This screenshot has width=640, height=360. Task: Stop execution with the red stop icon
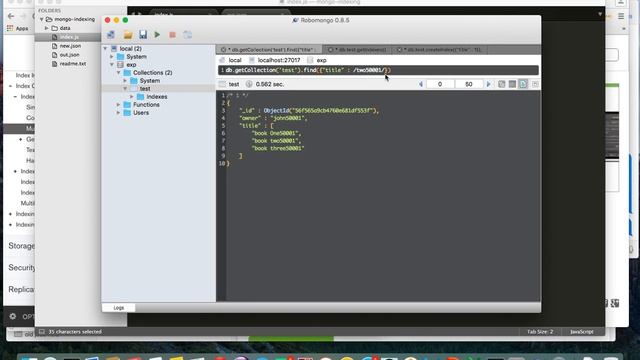pyautogui.click(x=172, y=35)
